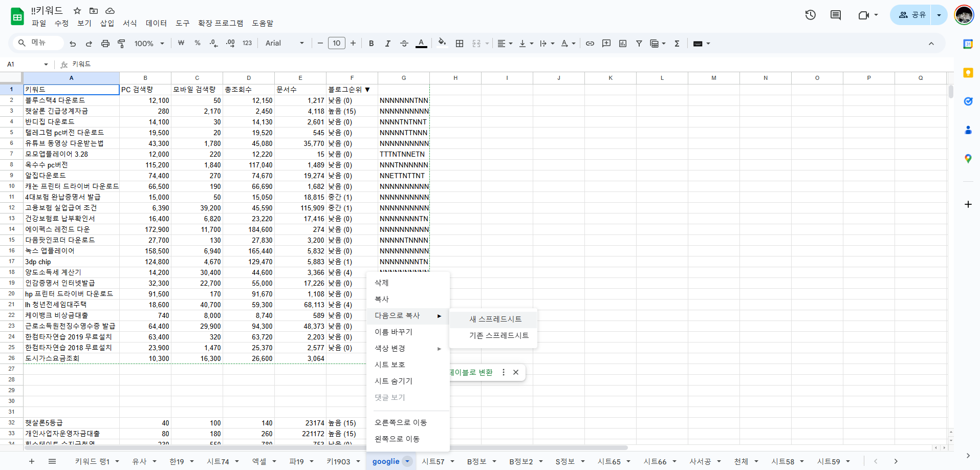Open the filter views dropdown
This screenshot has height=470, width=980.
pyautogui.click(x=658, y=44)
